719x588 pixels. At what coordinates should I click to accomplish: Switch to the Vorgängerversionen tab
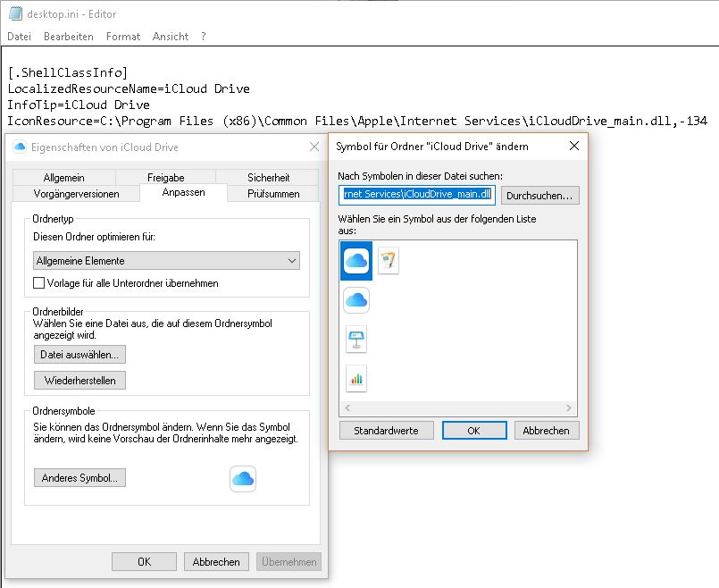76,194
